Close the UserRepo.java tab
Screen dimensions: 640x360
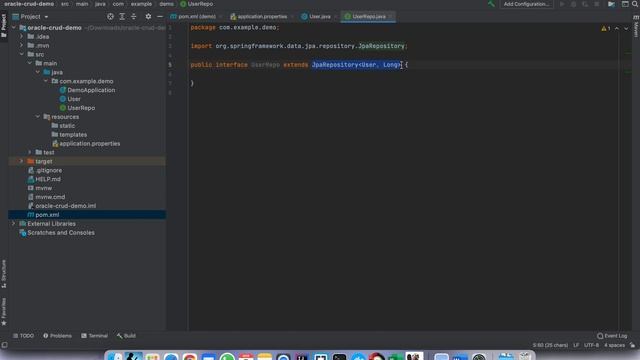tap(391, 17)
